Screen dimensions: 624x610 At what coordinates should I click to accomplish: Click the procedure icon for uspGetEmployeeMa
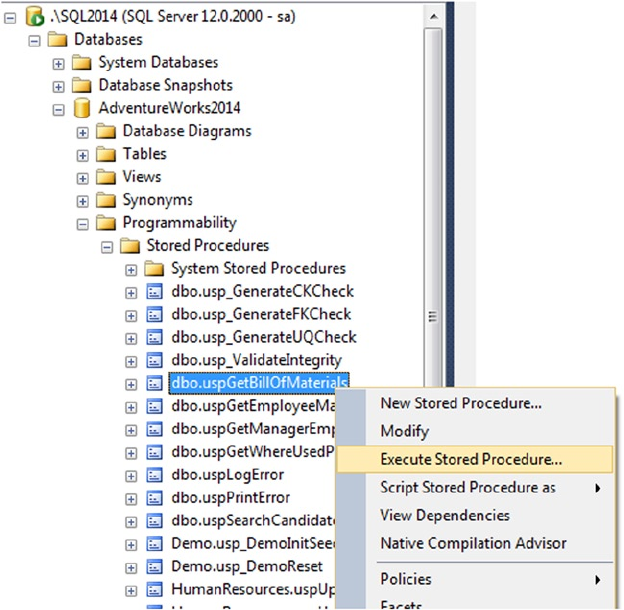pos(154,407)
